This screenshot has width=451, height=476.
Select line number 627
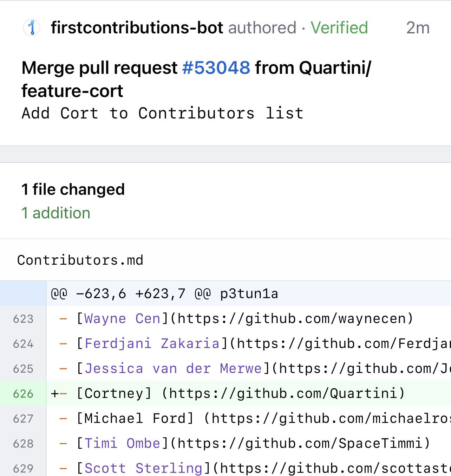pyautogui.click(x=23, y=419)
